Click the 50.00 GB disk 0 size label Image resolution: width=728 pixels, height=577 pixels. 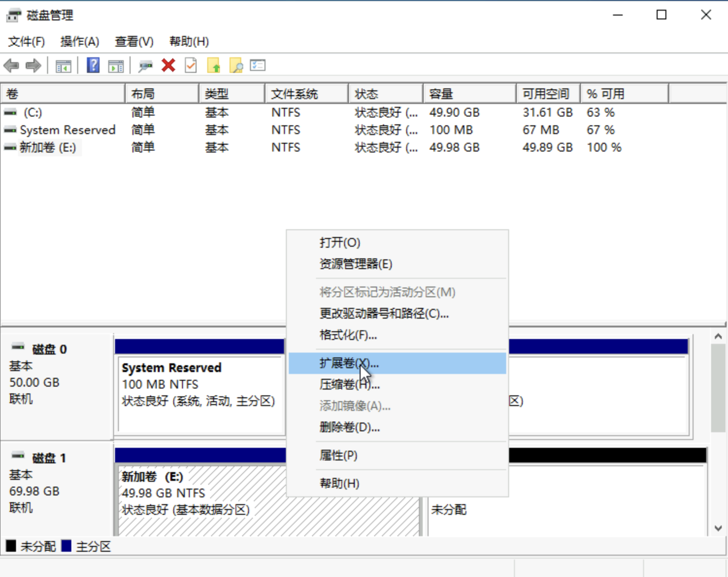coord(34,382)
